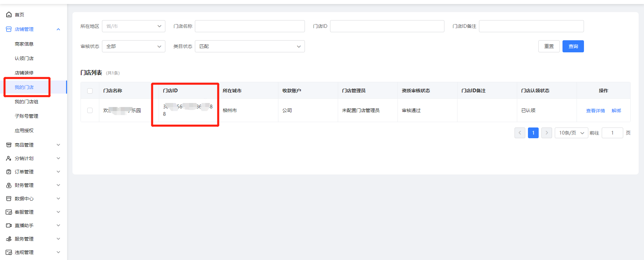Screen dimensions: 644x260
Task: Open 我的门店组 in the sidebar
Action: tap(26, 102)
